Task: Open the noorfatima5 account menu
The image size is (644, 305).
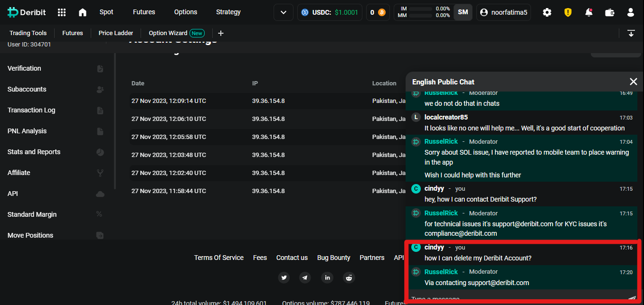Action: pyautogui.click(x=503, y=12)
